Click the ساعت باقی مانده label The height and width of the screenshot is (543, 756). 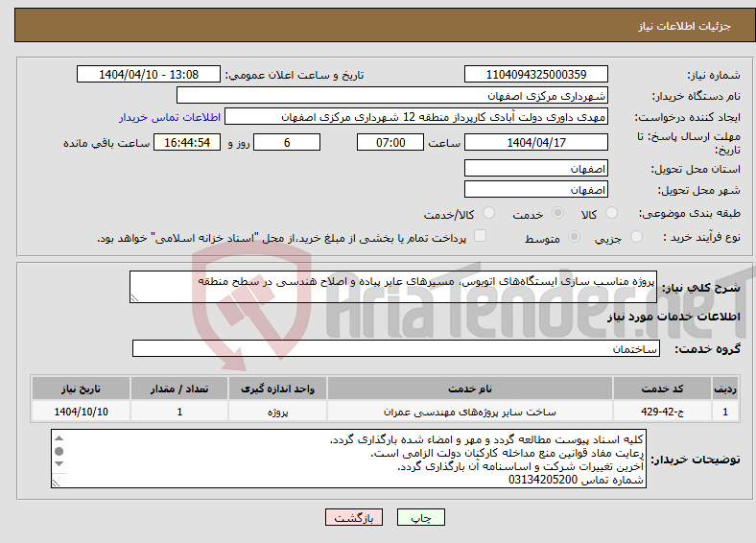coord(106,143)
